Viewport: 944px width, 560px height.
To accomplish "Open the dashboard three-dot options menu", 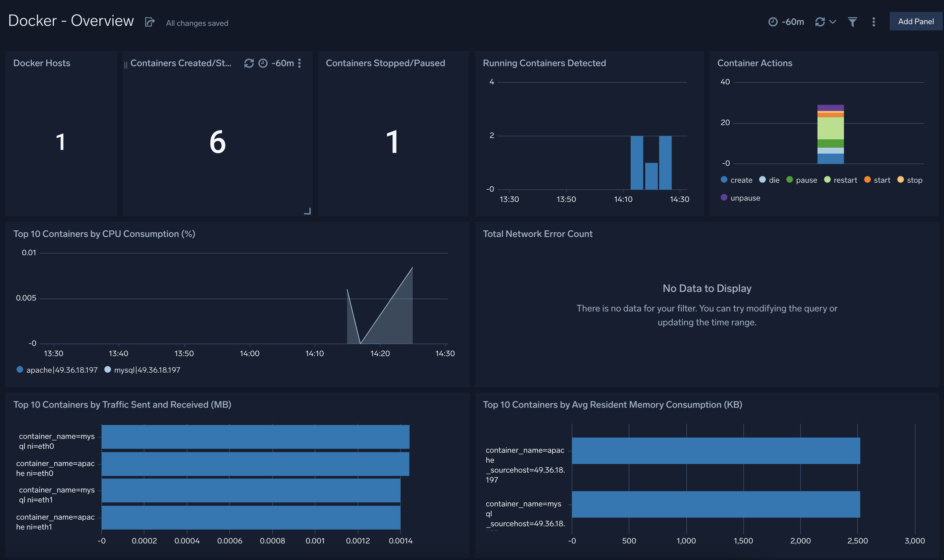I will [874, 22].
